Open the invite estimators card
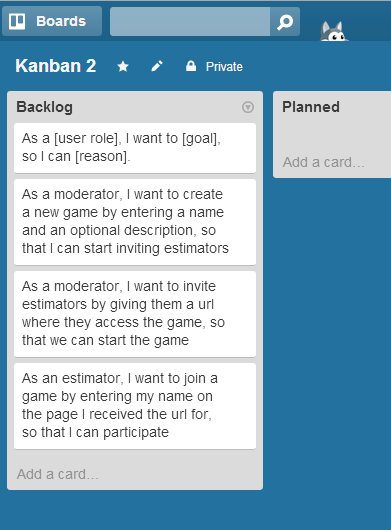Screen dimensions: 391x530 (135, 314)
